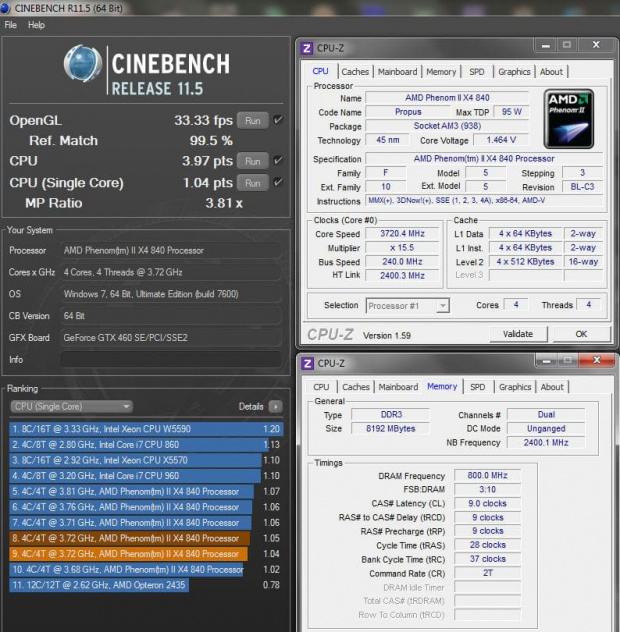The width and height of the screenshot is (620, 632).
Task: Click the Core Voltage value 1.464 V
Action: click(x=501, y=140)
